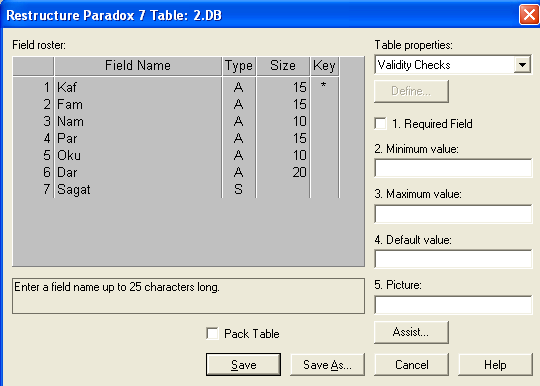The height and width of the screenshot is (386, 540).
Task: Select the Nam field name
Action: coord(138,121)
